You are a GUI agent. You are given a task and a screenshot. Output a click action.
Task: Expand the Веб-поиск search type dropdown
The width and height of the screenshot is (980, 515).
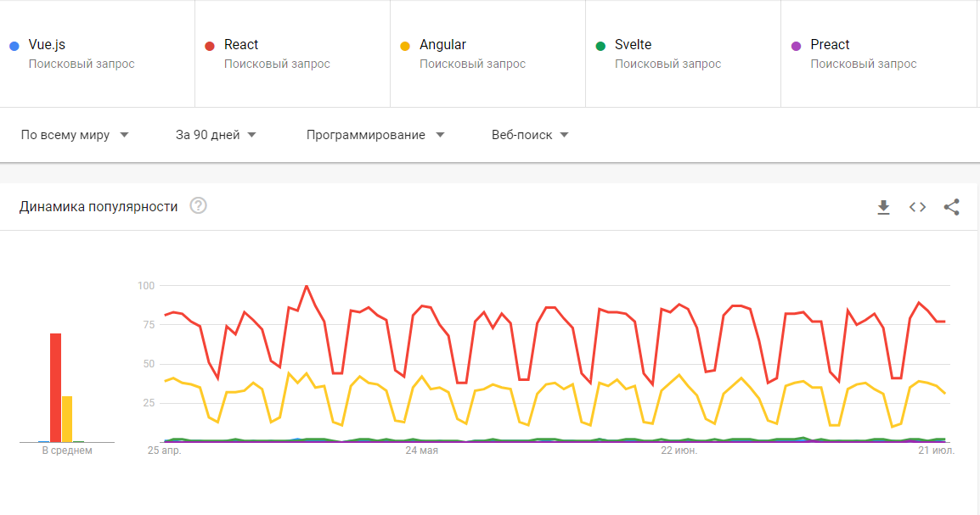coord(530,135)
